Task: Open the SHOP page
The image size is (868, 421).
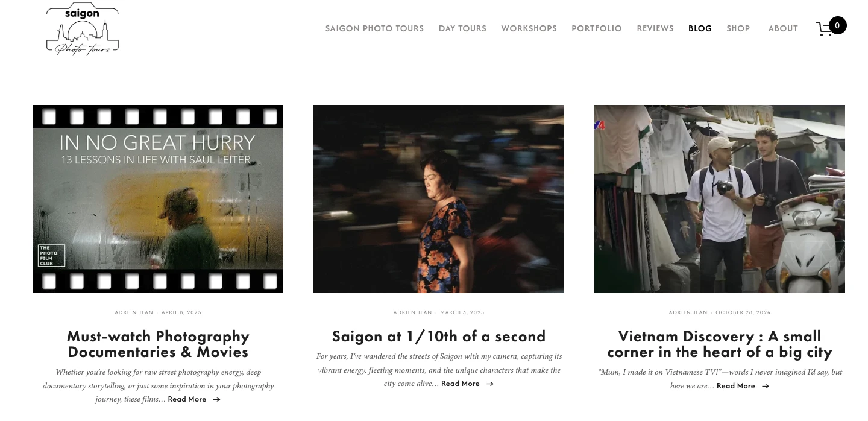Action: [x=738, y=28]
